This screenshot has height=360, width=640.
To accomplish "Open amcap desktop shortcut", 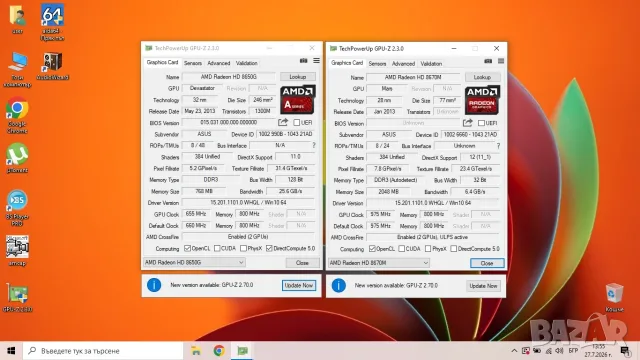I will point(17,251).
